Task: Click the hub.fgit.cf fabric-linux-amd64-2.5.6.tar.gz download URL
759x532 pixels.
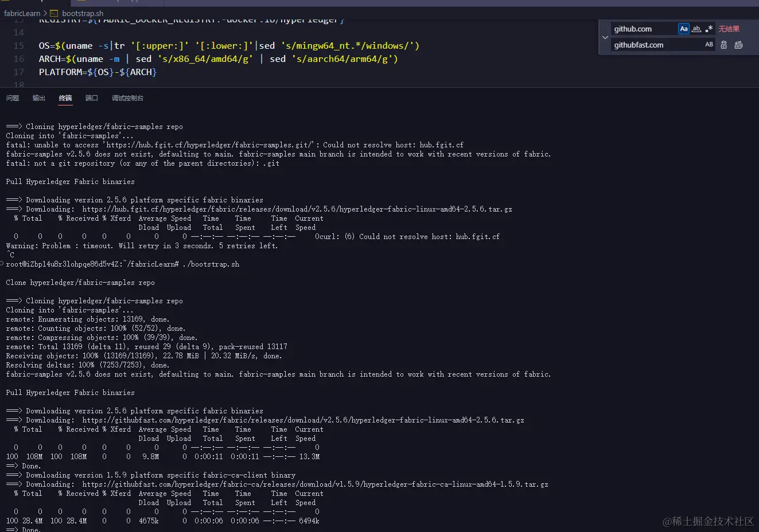Action: click(297, 209)
